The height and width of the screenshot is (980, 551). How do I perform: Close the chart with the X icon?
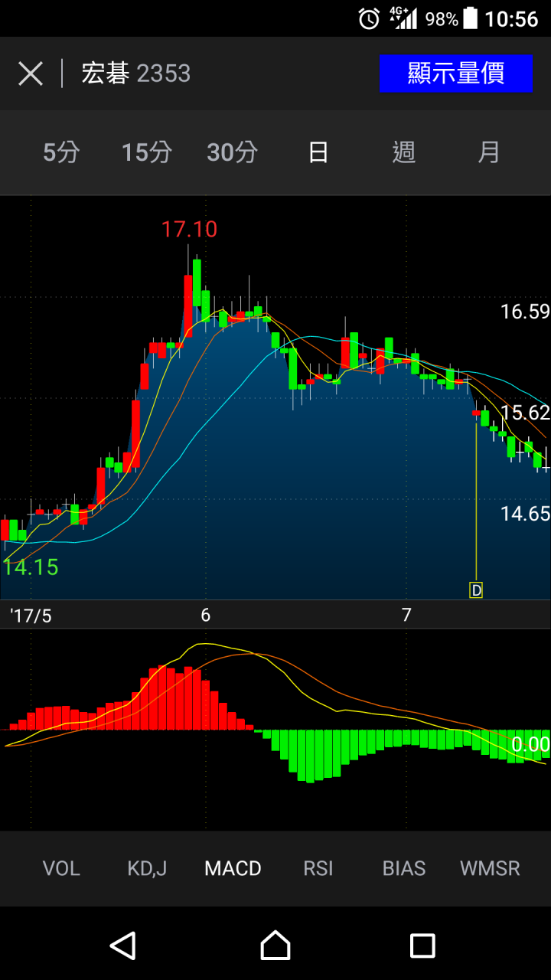tap(31, 73)
